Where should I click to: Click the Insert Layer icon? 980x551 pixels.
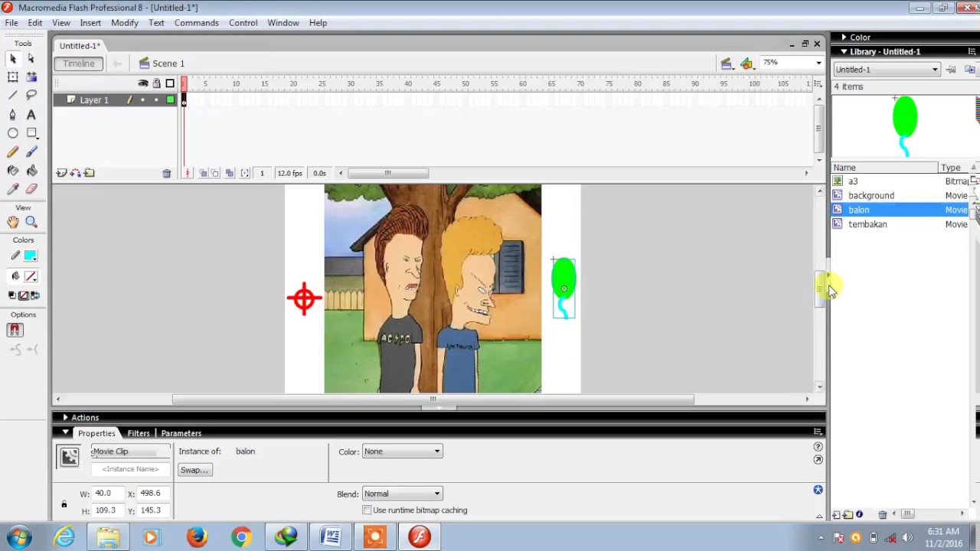click(61, 173)
